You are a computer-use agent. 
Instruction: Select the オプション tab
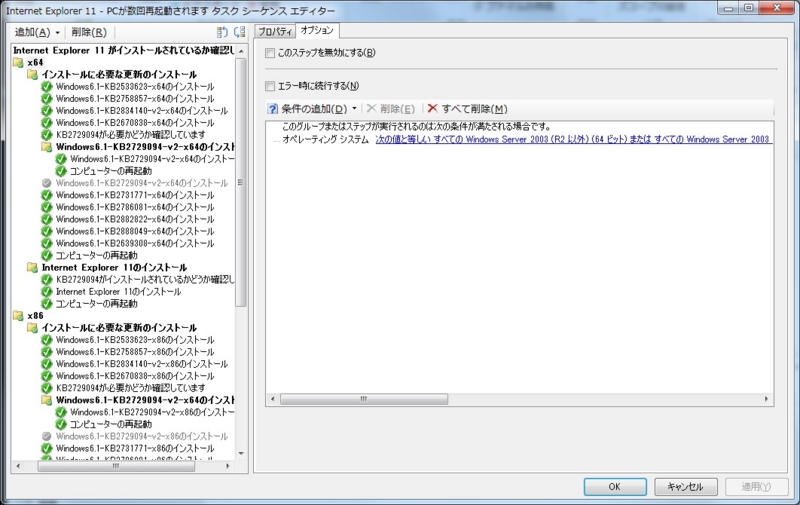317,30
